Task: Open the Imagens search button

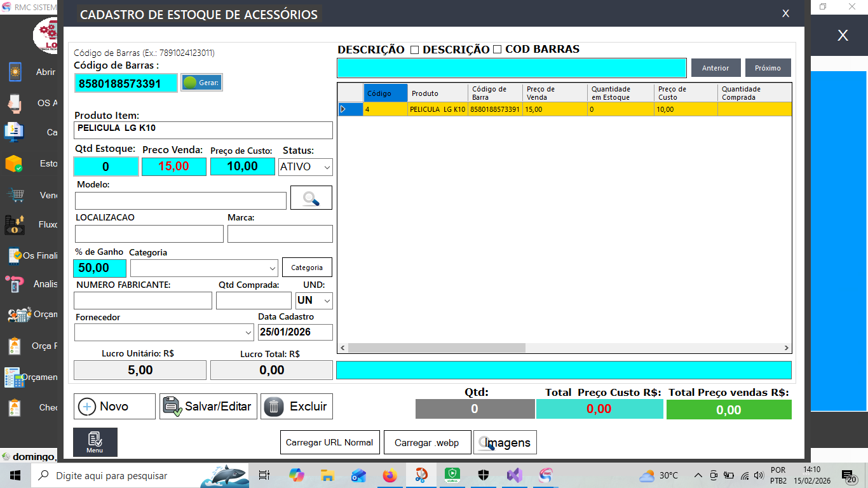Action: coord(505,443)
